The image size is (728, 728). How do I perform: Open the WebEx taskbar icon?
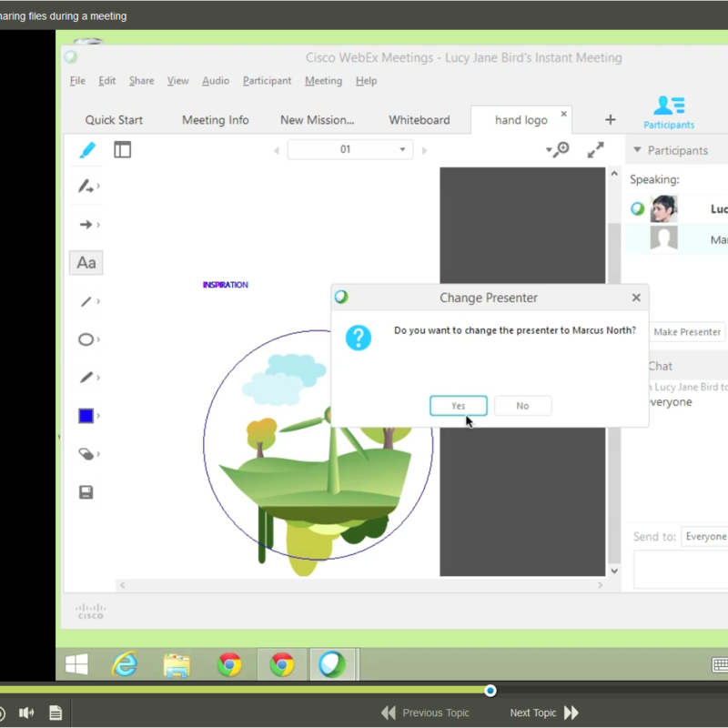(332, 664)
